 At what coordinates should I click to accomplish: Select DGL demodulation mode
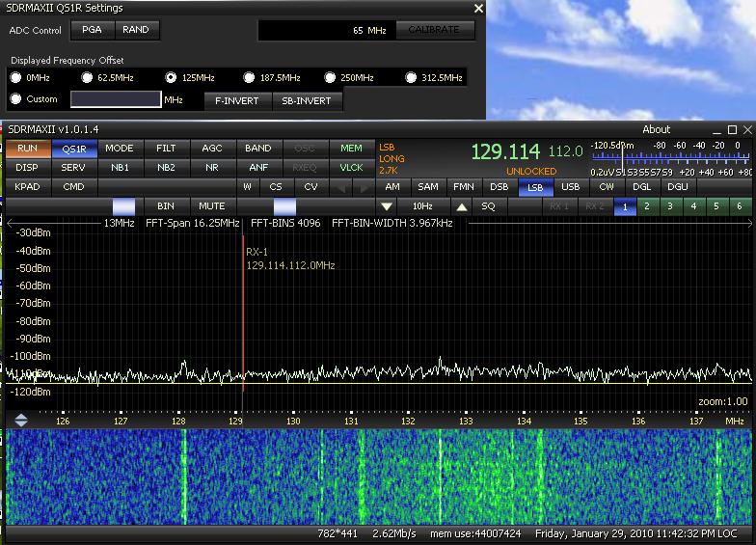click(x=642, y=187)
